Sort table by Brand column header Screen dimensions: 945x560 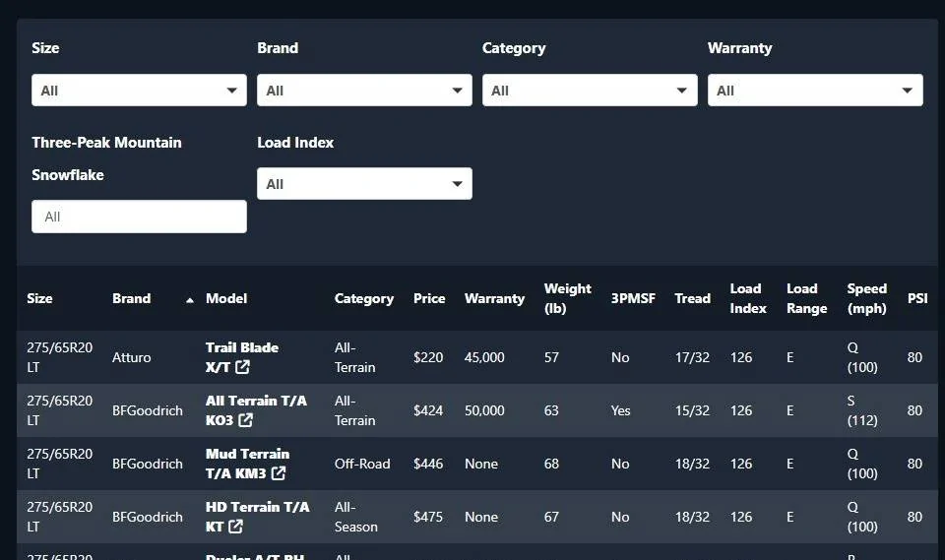(131, 298)
